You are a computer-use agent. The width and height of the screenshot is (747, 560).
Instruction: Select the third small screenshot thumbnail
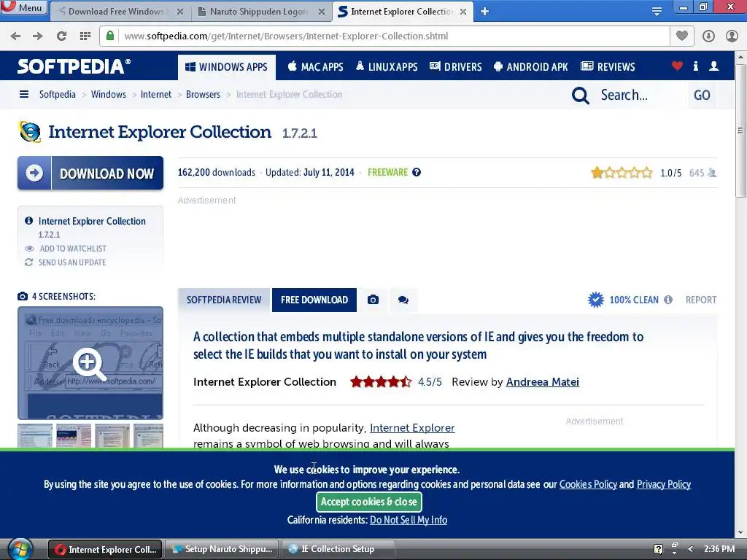(x=112, y=436)
